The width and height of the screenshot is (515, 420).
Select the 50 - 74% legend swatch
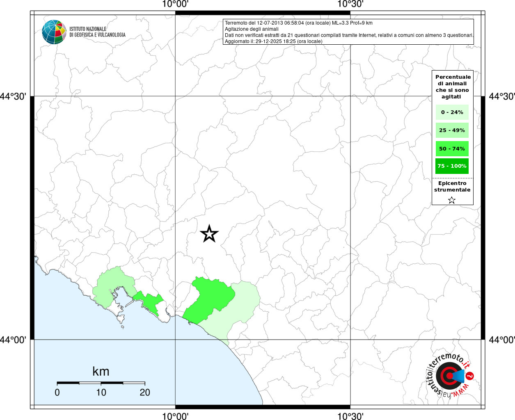pos(452,148)
